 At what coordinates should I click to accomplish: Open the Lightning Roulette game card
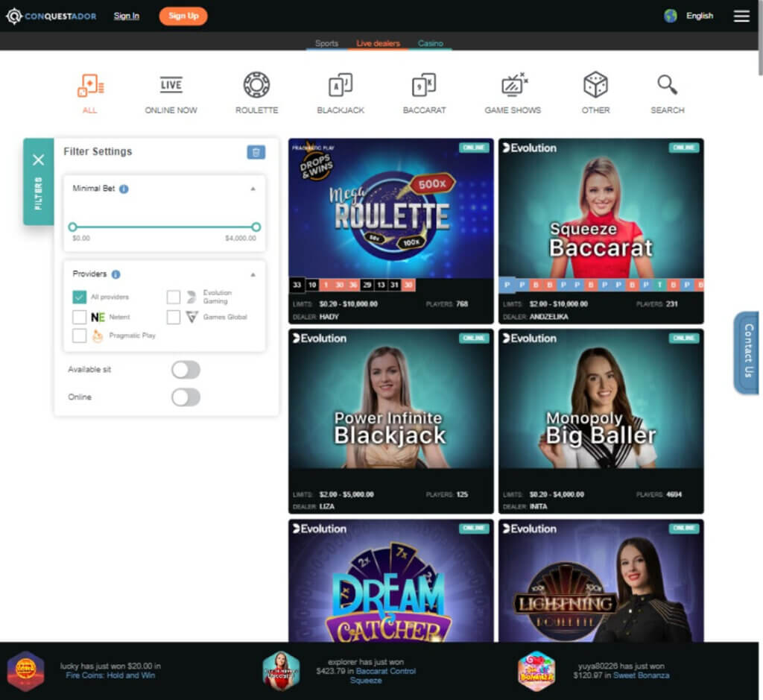[601, 581]
